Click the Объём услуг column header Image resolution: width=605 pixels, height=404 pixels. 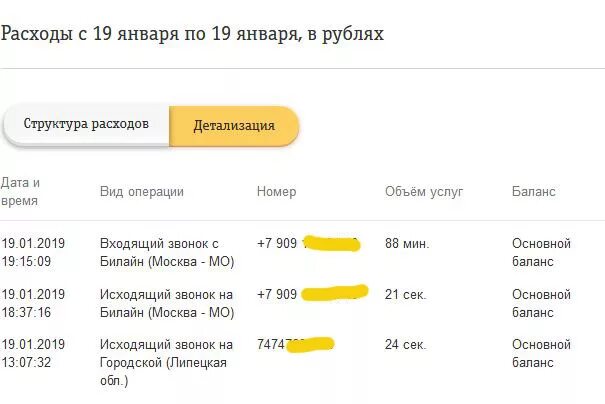[x=424, y=191]
